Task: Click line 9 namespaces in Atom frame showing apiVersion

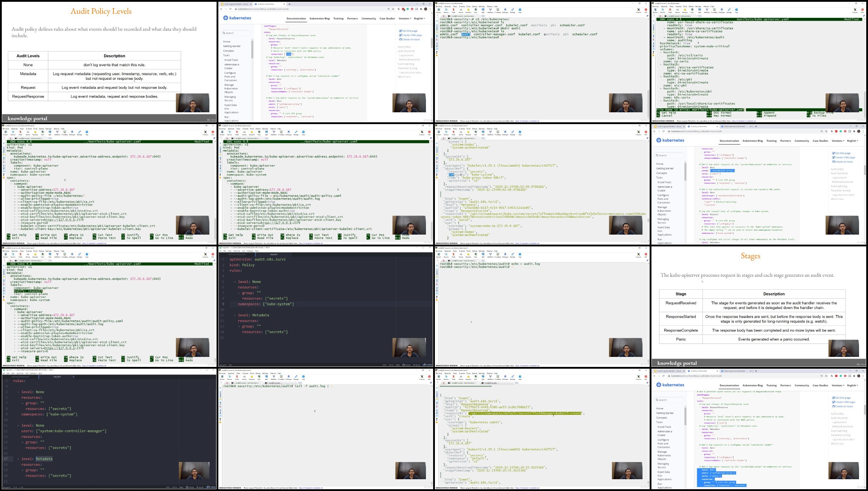Action: (x=266, y=304)
